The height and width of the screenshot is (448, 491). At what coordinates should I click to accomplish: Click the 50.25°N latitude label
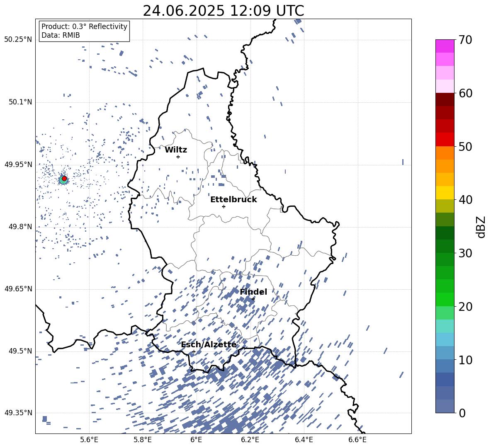18,40
